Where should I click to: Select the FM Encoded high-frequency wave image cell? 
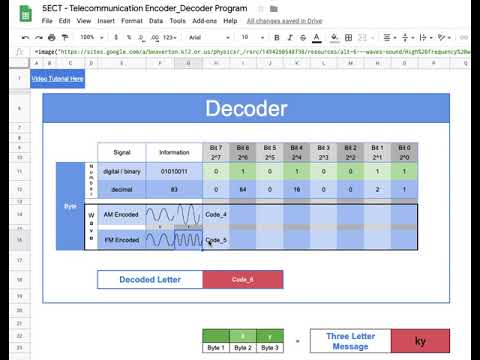coord(188,240)
